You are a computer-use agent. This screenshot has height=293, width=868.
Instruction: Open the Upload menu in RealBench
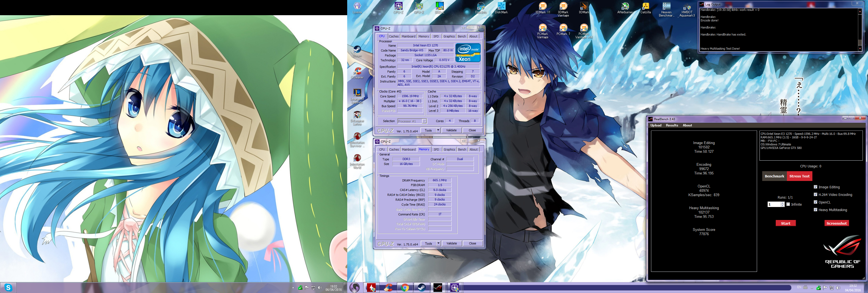(x=656, y=125)
